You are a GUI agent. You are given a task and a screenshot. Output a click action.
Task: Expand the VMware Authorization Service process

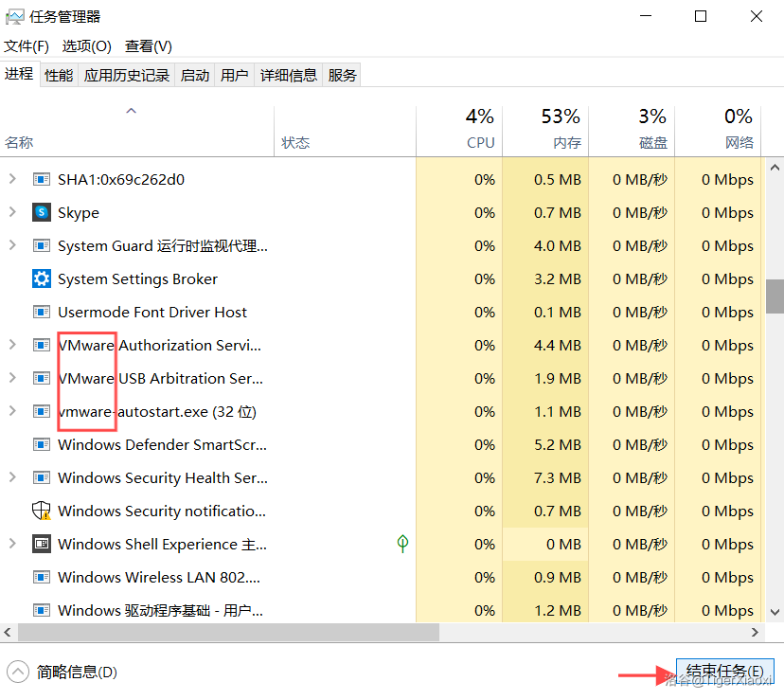coord(12,345)
